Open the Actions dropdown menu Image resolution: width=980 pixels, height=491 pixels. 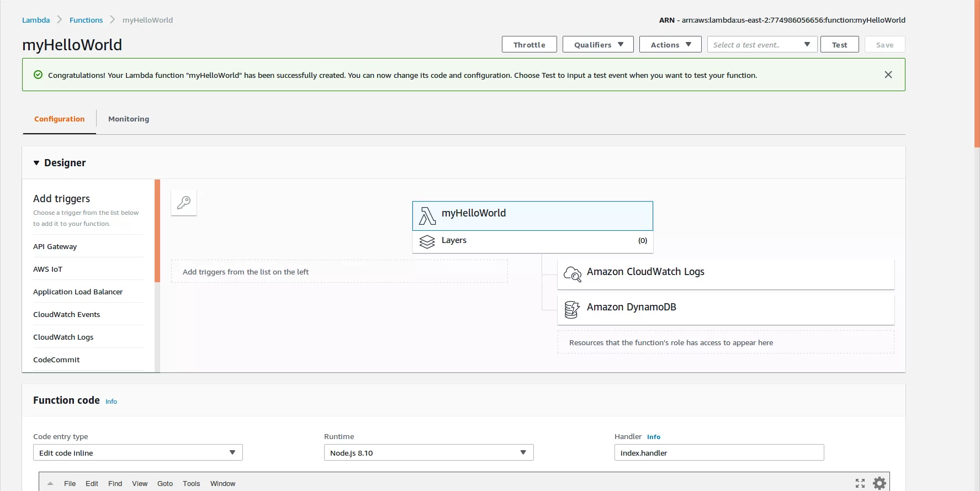[x=670, y=45]
